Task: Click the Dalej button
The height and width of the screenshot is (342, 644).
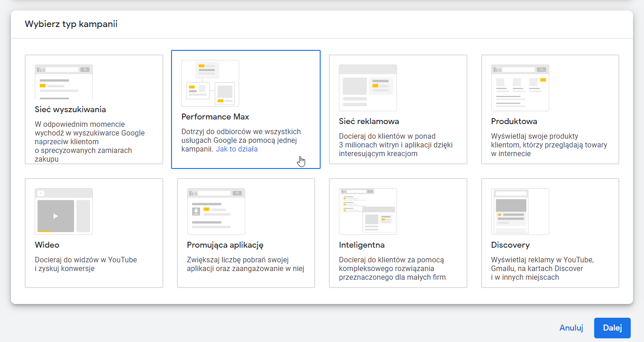Action: [x=612, y=328]
